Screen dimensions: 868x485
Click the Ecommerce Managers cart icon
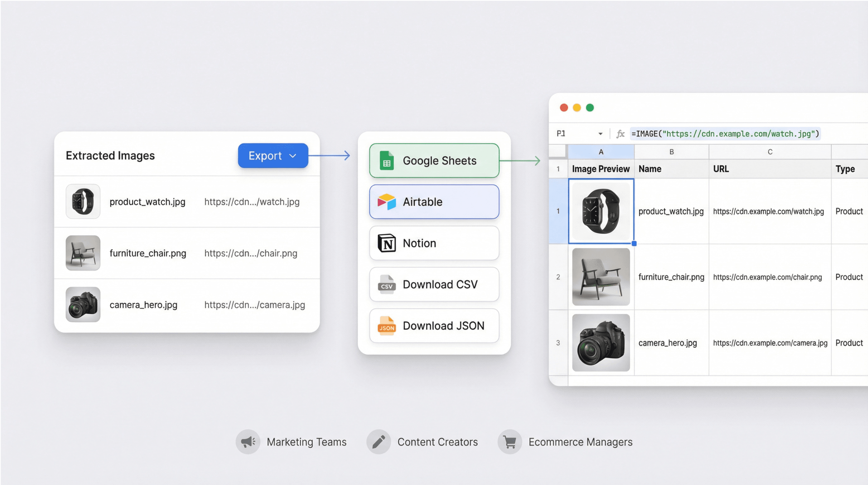click(509, 441)
